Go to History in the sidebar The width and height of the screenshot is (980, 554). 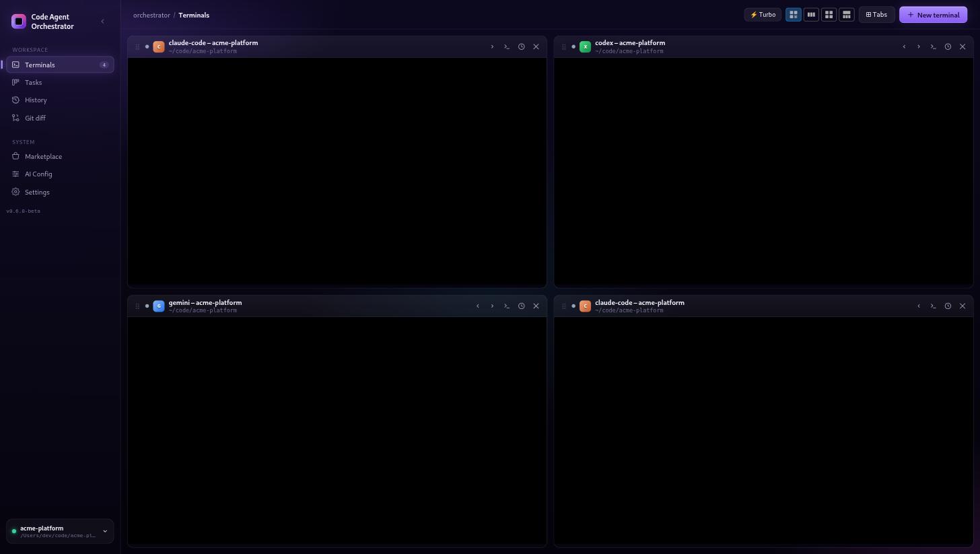tap(60, 100)
